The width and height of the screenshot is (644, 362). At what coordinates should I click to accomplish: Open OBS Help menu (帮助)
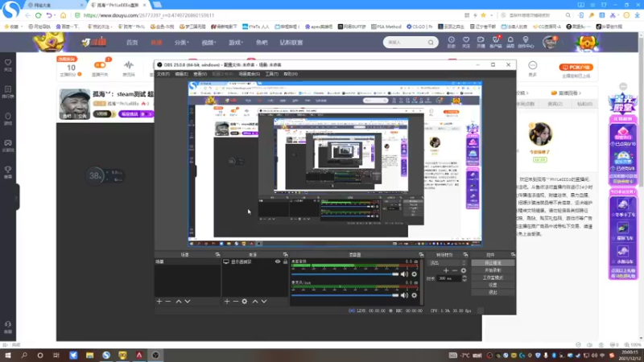(x=291, y=74)
